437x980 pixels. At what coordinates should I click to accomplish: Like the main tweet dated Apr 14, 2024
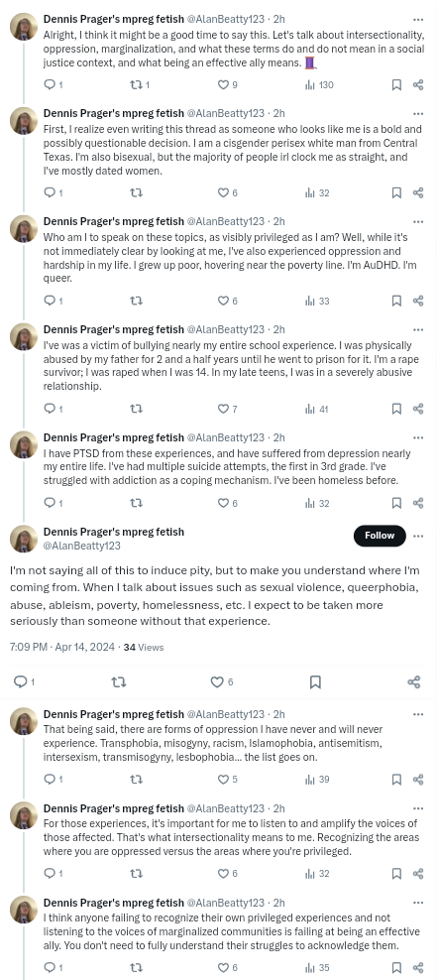(222, 681)
